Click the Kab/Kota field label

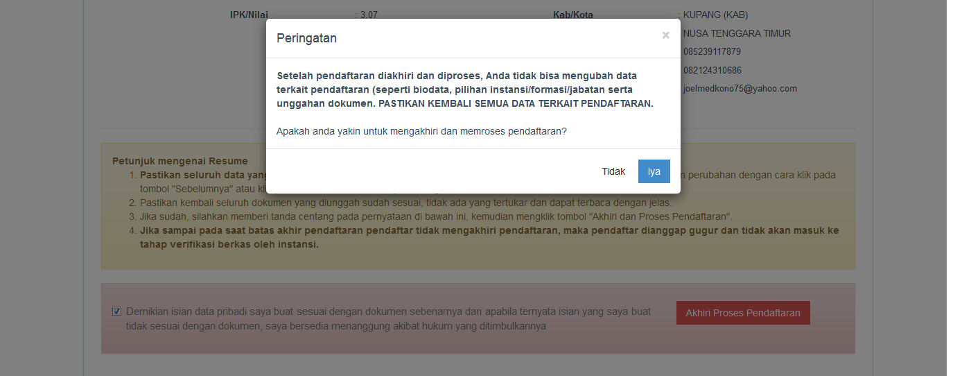[x=572, y=15]
